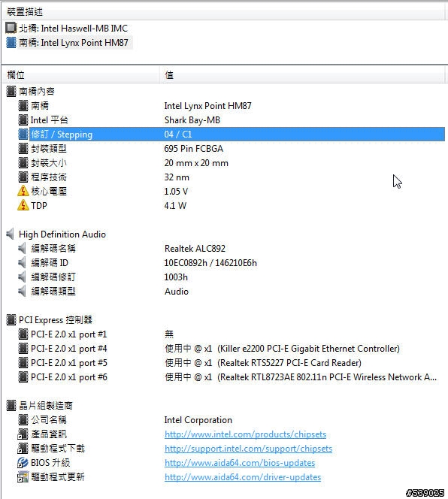The image size is (448, 499).
Task: Click the chip icon of PCI Express 控制器
Action: [x=11, y=320]
